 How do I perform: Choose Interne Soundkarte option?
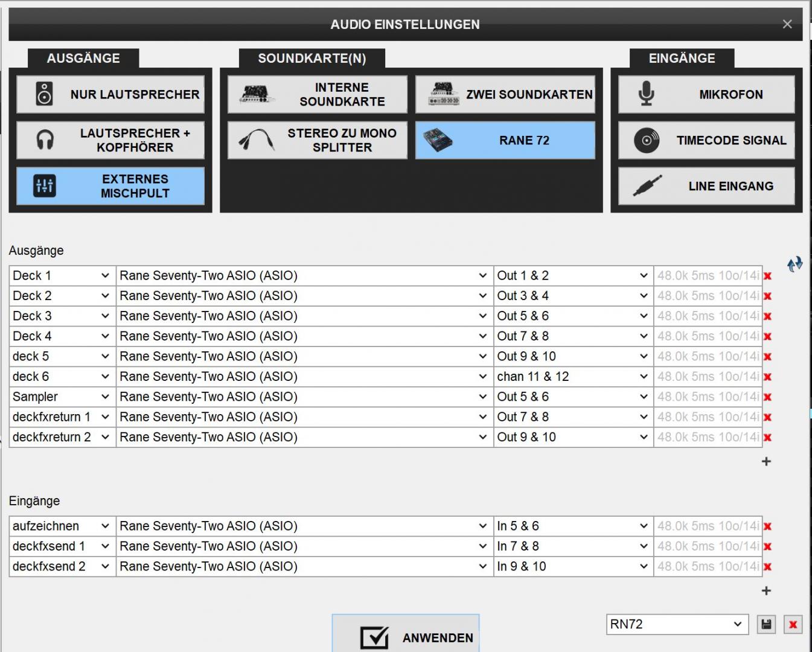tap(318, 94)
